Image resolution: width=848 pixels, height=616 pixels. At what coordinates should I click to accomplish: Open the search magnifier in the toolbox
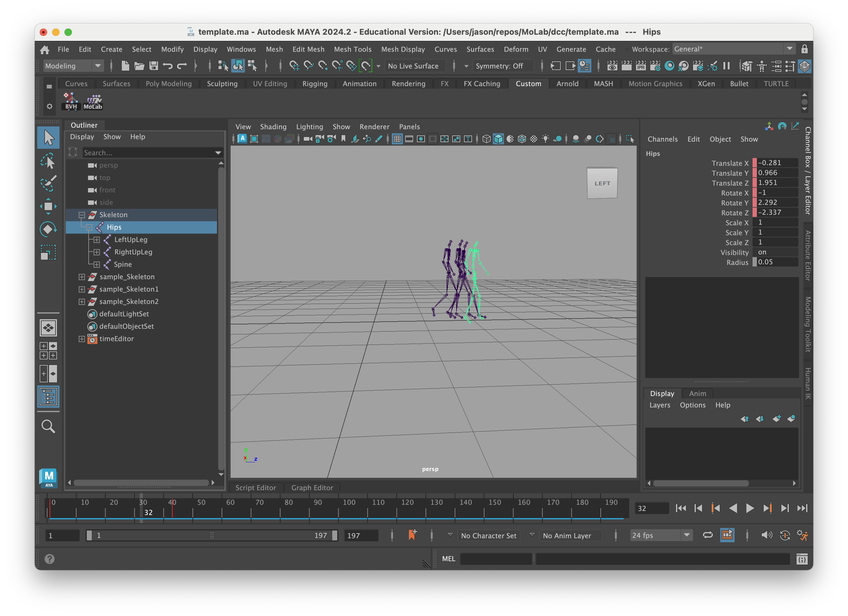(x=48, y=426)
